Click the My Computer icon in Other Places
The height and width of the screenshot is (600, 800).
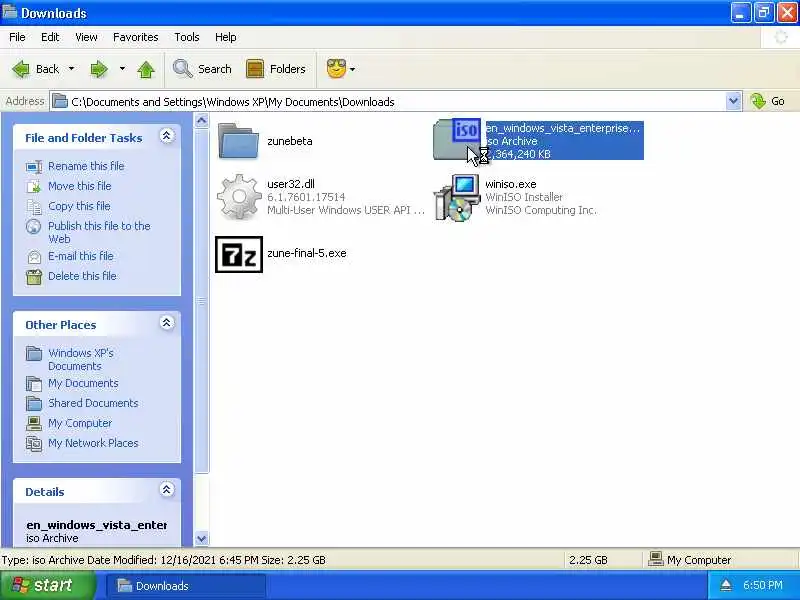point(34,423)
